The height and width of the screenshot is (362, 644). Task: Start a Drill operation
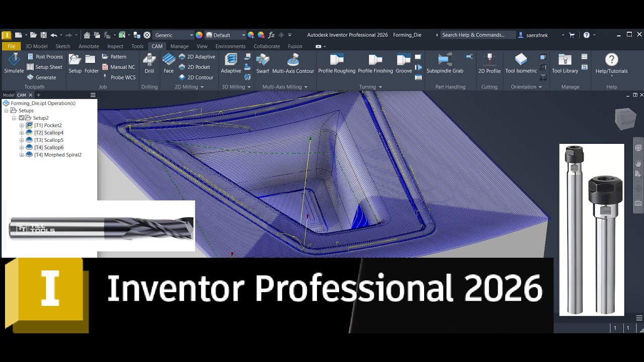149,63
